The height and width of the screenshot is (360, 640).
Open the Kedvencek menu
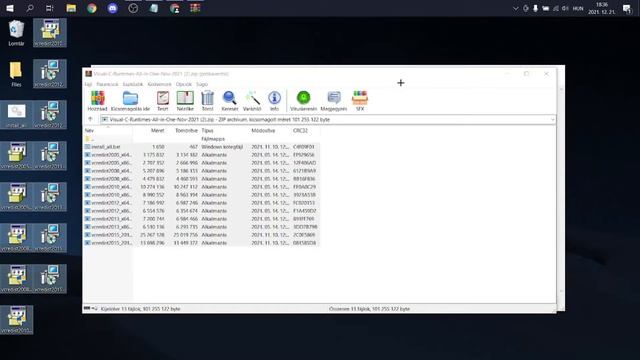160,84
